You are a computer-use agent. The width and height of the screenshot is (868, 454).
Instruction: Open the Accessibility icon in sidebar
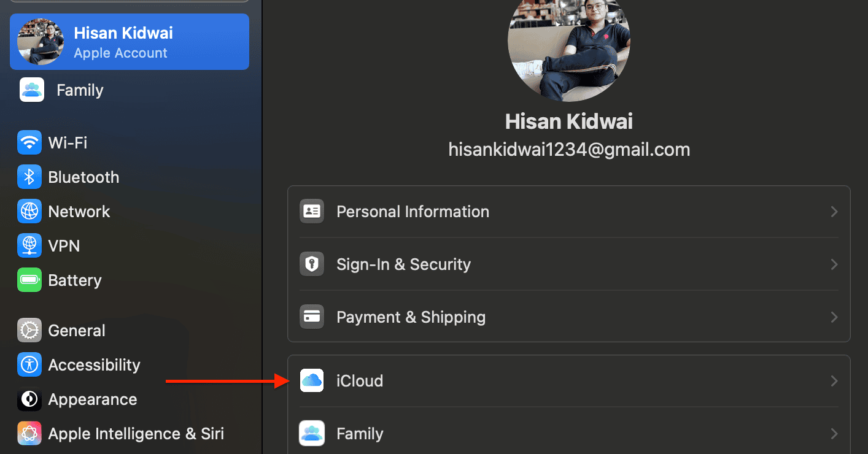29,365
